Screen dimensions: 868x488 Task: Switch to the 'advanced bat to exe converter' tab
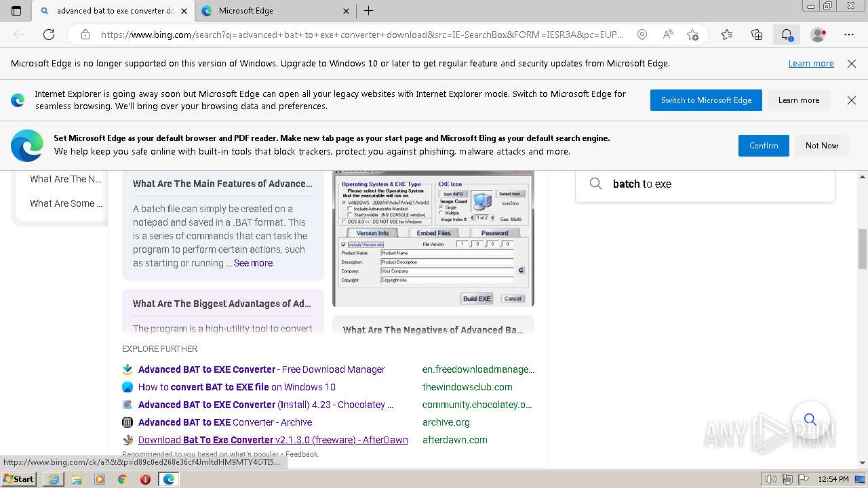pyautogui.click(x=114, y=11)
